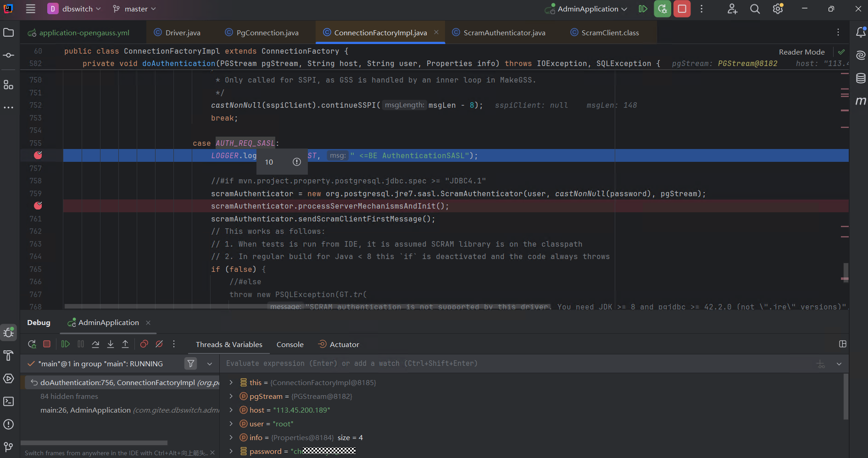
Task: Click the Evaluate expression input field
Action: [505, 364]
